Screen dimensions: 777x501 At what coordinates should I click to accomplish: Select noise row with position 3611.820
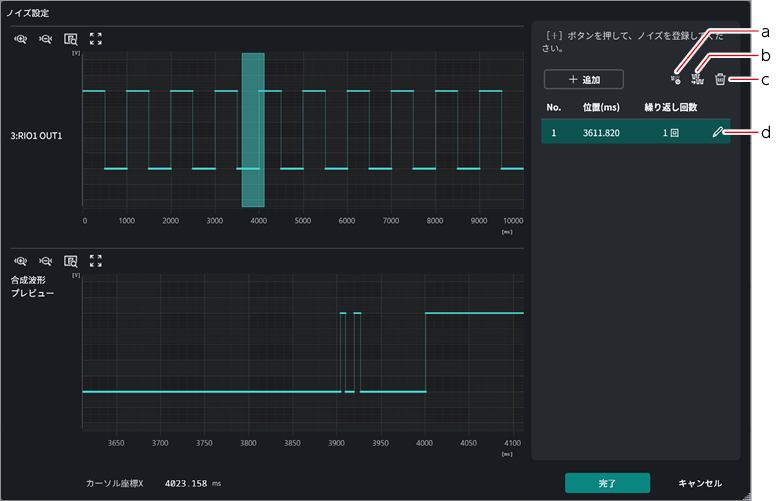pyautogui.click(x=635, y=132)
